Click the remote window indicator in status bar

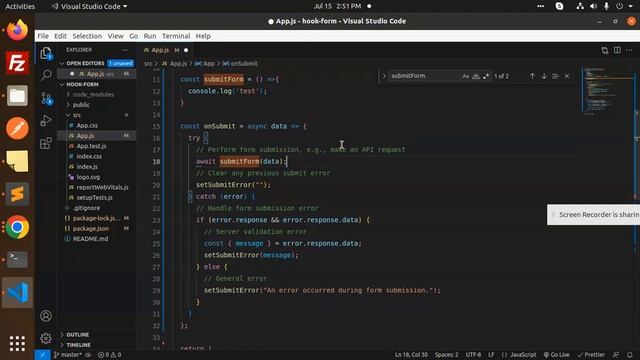click(42, 355)
